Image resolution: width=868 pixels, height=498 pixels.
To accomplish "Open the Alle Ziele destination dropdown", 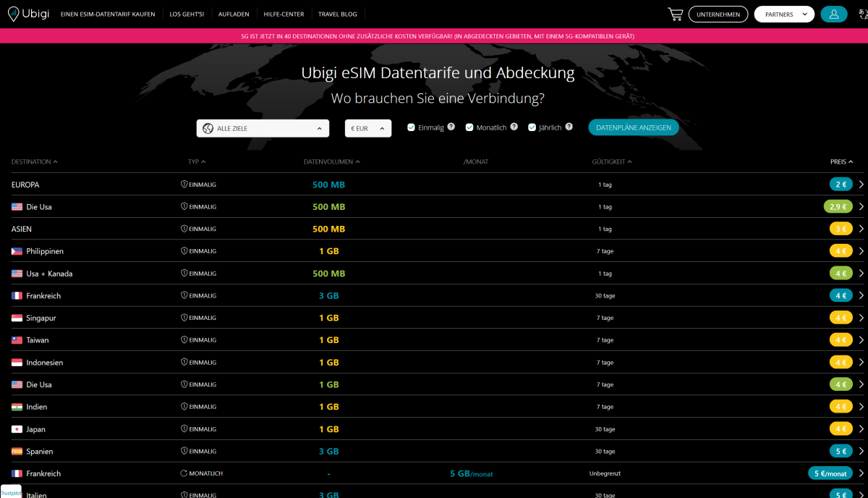I will [263, 128].
